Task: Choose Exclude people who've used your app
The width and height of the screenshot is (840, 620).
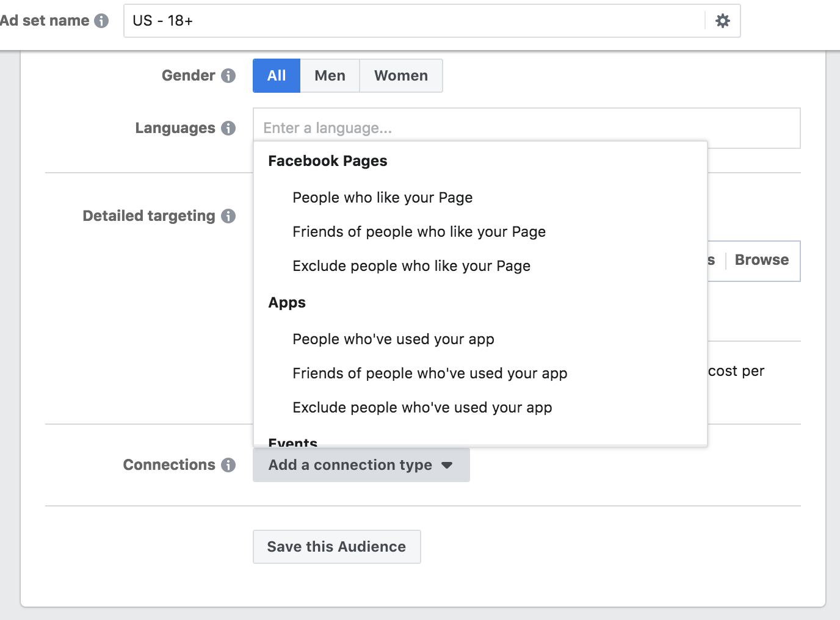Action: 480,408
